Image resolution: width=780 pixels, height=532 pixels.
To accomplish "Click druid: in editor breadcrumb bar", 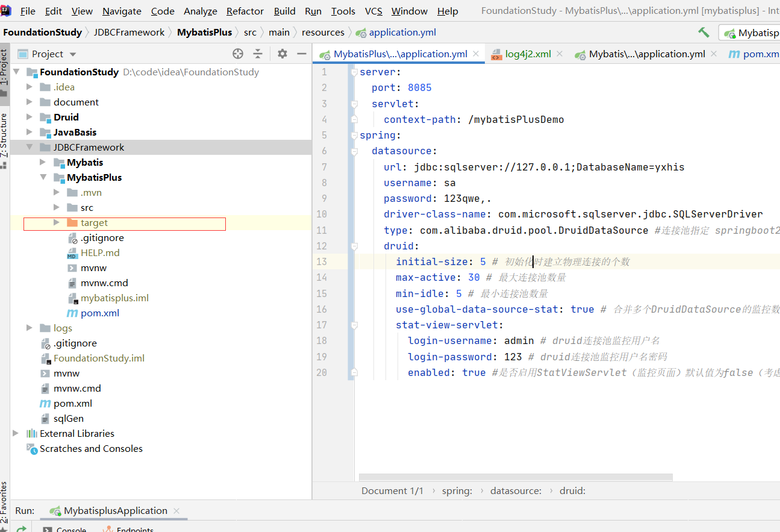I will (572, 490).
